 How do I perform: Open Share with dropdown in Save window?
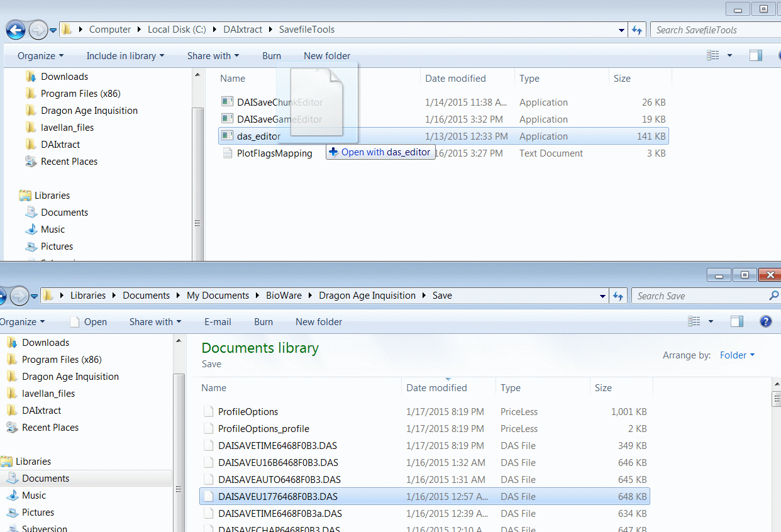tap(155, 321)
